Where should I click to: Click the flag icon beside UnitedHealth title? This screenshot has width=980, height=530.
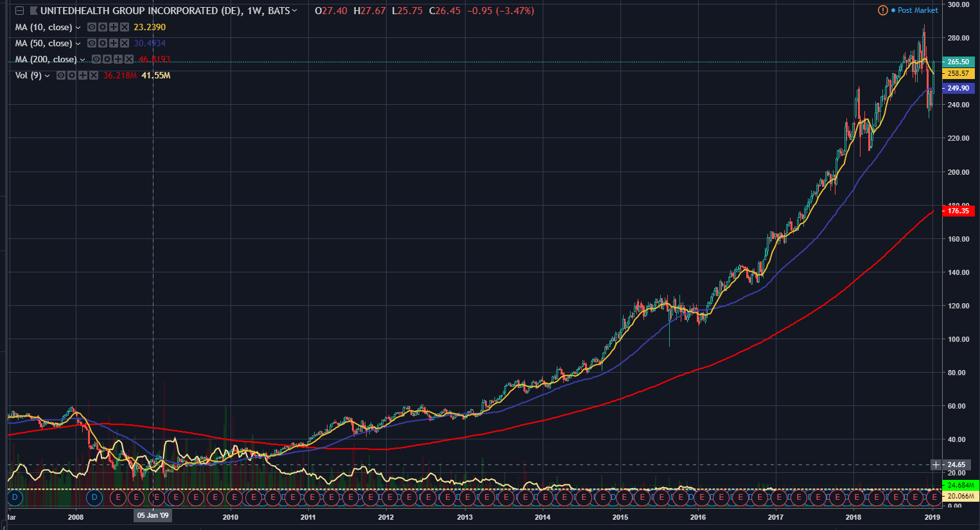click(34, 10)
